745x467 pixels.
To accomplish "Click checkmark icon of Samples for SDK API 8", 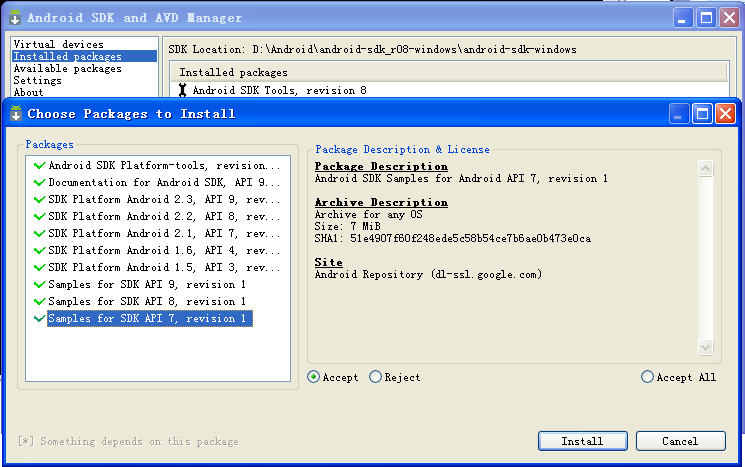I will [x=39, y=302].
